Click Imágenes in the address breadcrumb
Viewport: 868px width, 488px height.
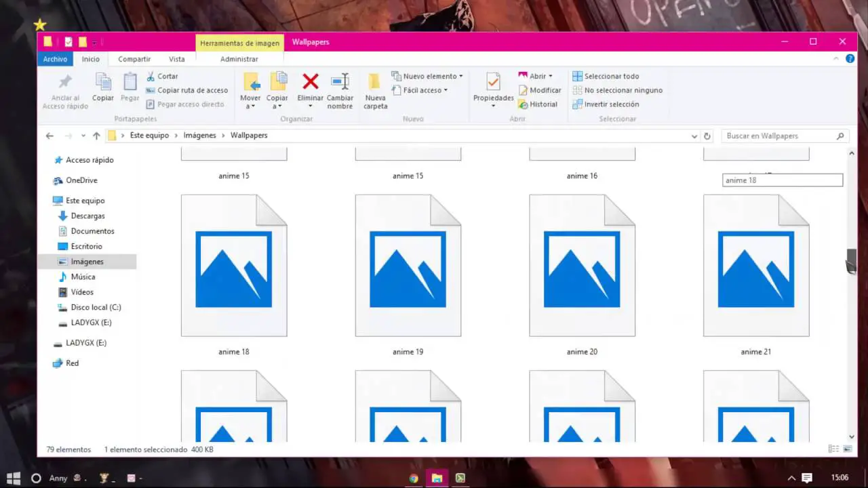199,136
